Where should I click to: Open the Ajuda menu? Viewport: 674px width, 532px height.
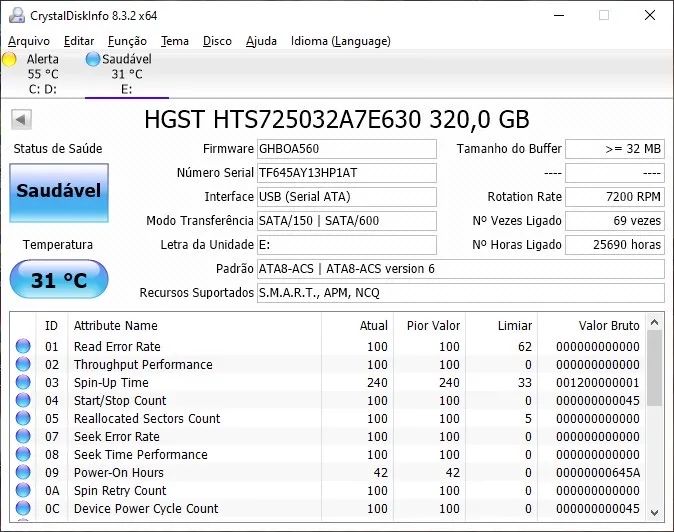[261, 41]
